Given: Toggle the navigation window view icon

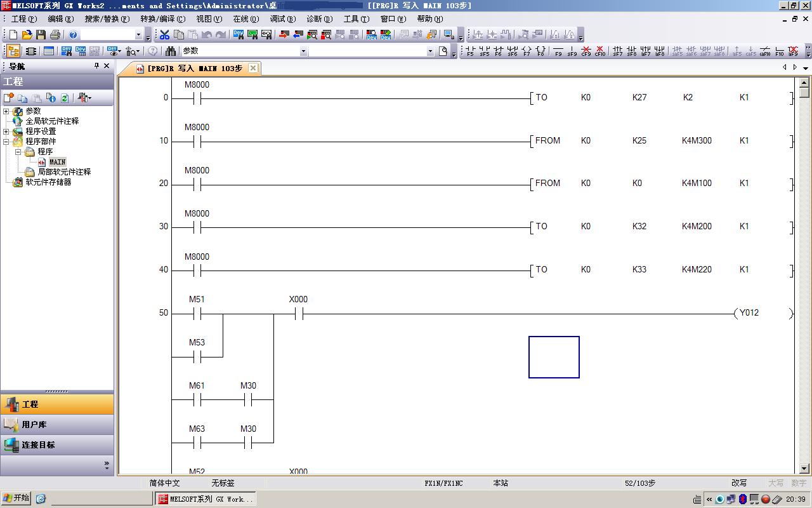Looking at the screenshot, I should 13,51.
